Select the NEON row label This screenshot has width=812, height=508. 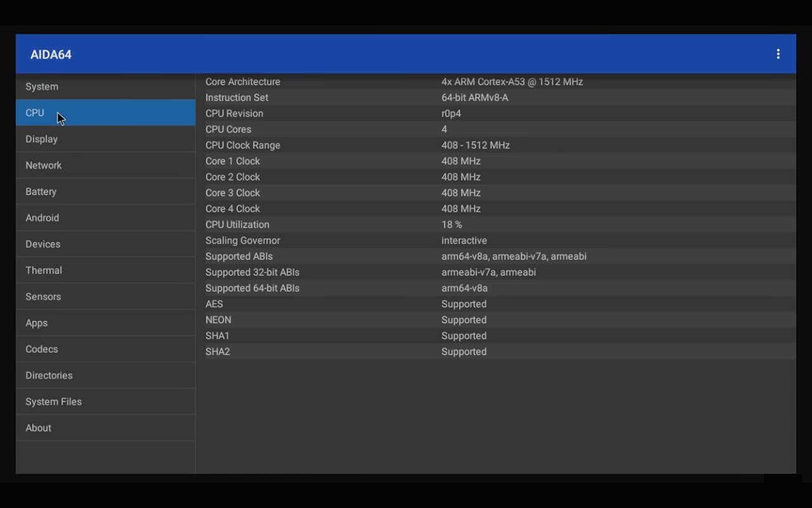click(x=218, y=320)
